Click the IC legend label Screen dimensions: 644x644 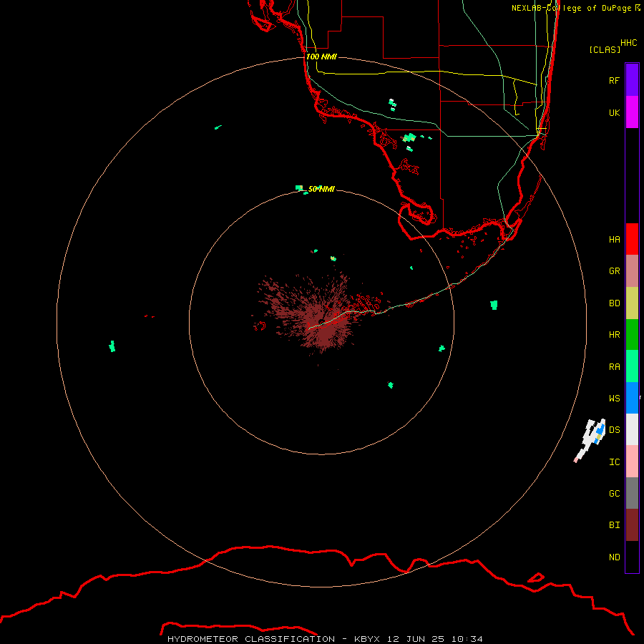click(x=615, y=462)
